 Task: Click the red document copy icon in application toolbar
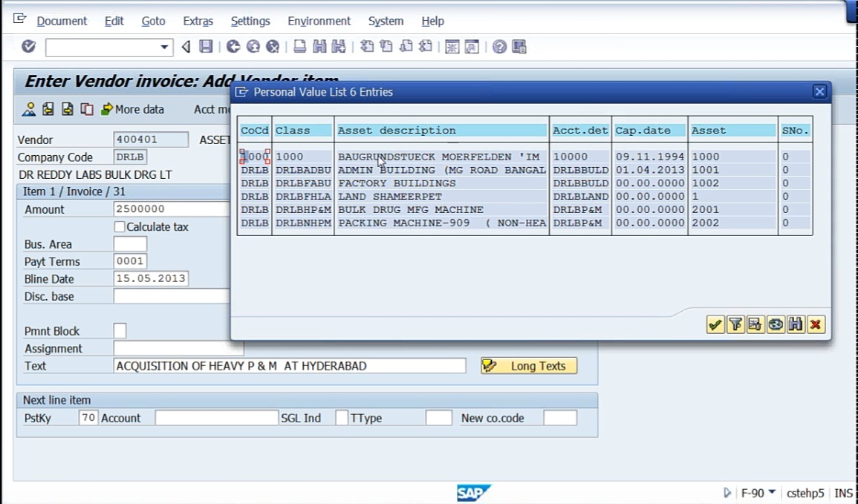click(87, 109)
